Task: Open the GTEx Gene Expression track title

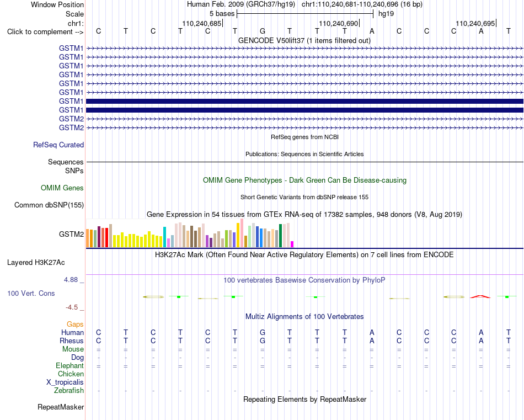Action: coord(304,214)
